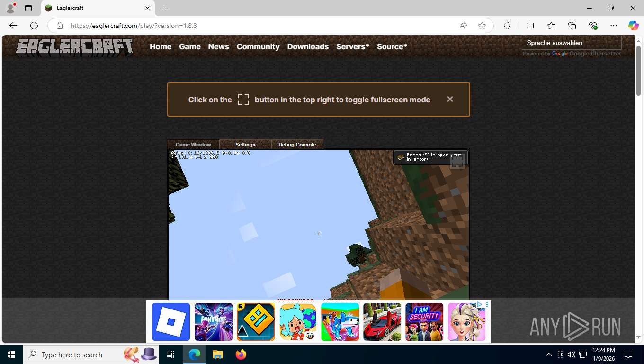Open the Favorites list icon
Image resolution: width=644 pixels, height=364 pixels.
(551, 26)
